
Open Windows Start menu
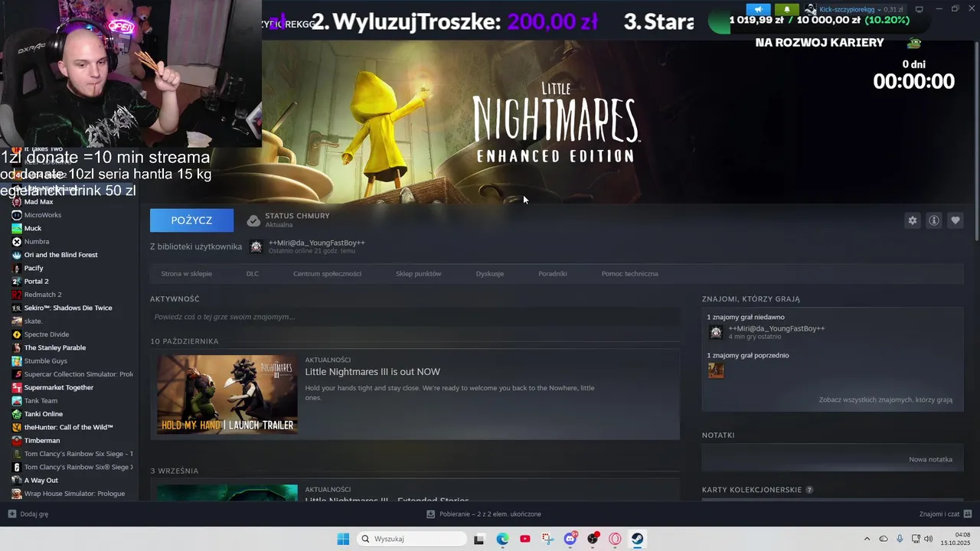pos(343,539)
